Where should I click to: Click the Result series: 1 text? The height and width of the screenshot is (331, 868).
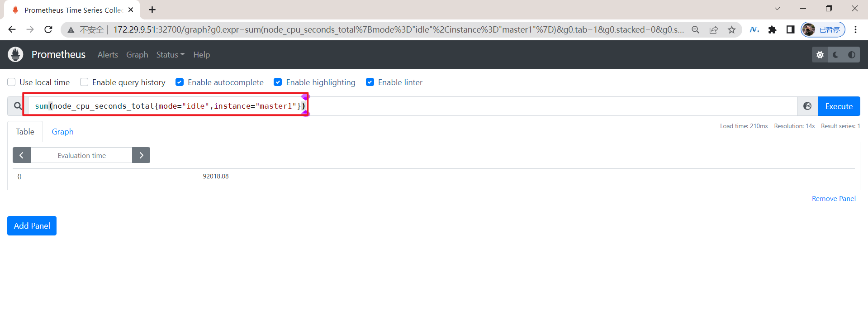(840, 126)
